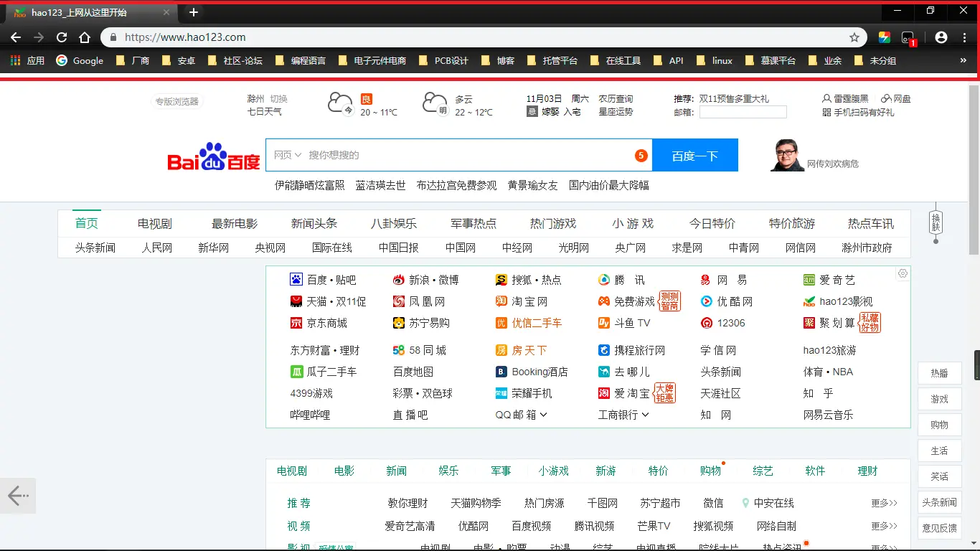Click the 热播 sidebar button
The image size is (980, 551).
coord(939,373)
